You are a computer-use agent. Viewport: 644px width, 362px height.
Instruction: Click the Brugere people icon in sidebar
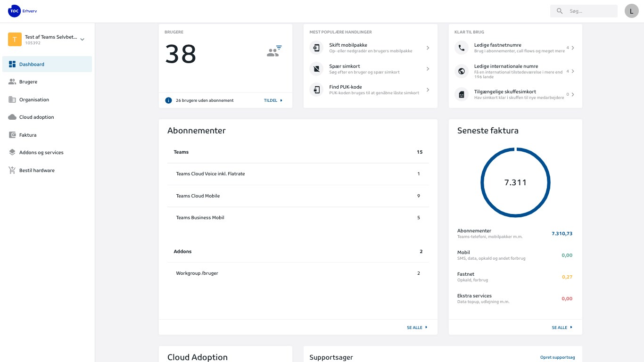click(12, 82)
